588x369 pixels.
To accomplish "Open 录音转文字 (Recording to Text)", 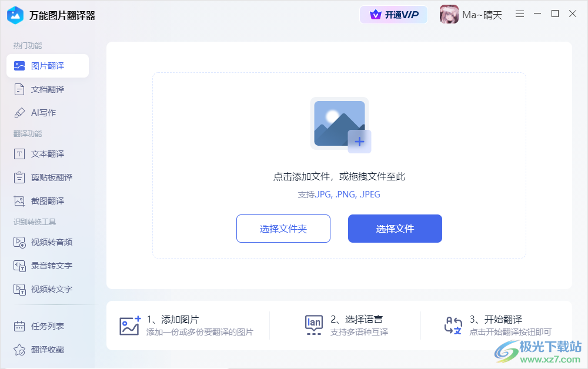I will [x=47, y=265].
